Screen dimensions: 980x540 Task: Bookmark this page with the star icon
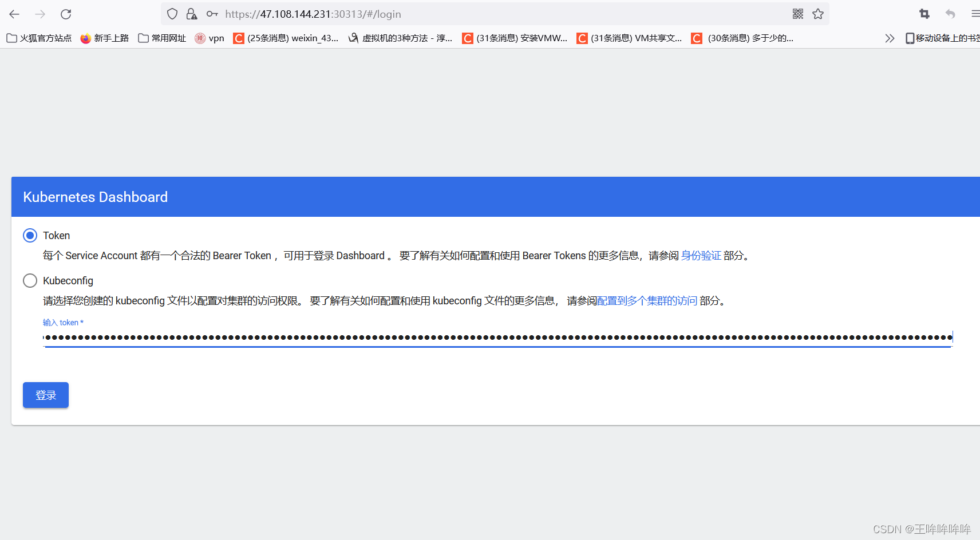tap(818, 14)
